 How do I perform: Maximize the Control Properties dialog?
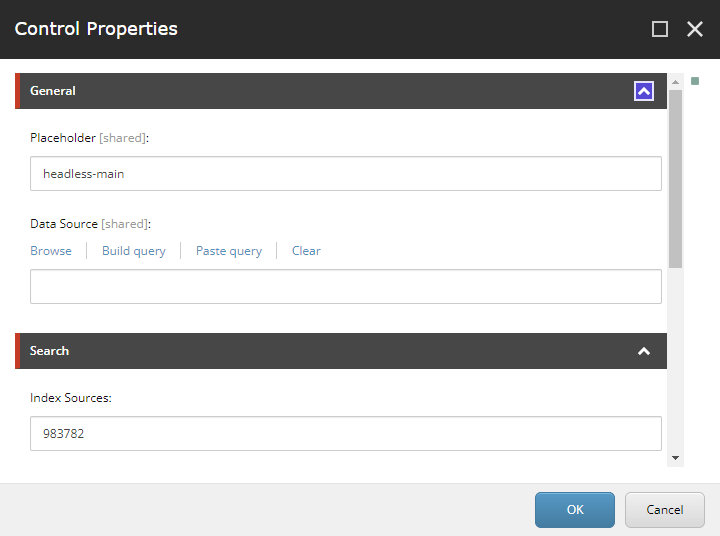point(660,29)
